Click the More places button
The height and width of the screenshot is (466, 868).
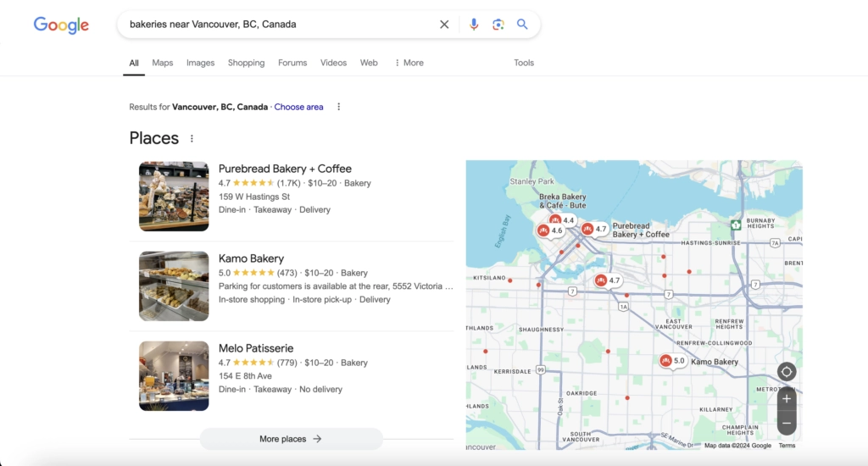(291, 439)
